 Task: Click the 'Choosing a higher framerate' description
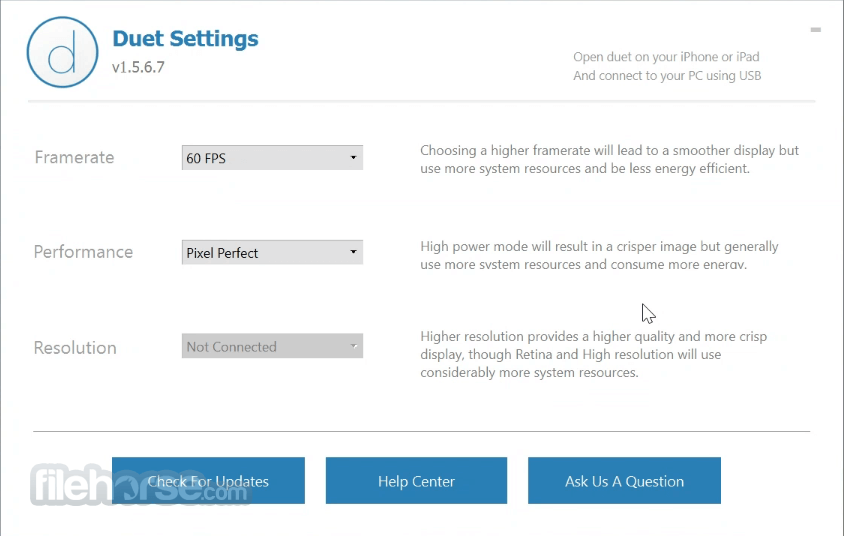(x=609, y=159)
